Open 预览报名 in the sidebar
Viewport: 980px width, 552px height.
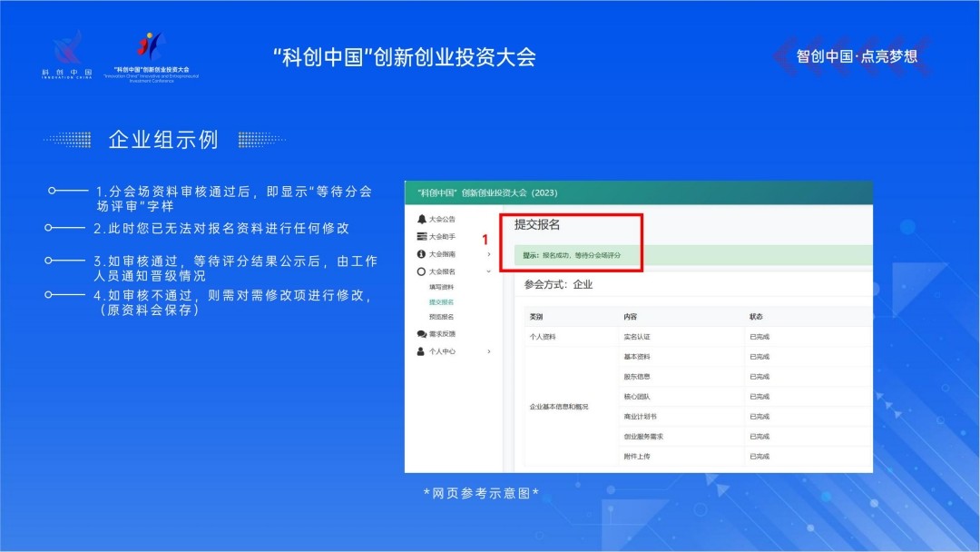click(442, 317)
